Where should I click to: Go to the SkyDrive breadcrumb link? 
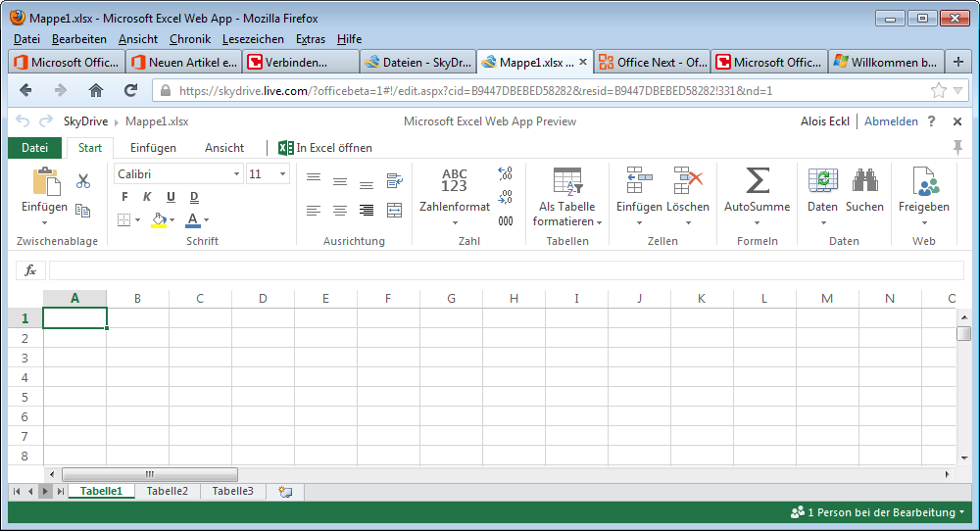pyautogui.click(x=85, y=121)
